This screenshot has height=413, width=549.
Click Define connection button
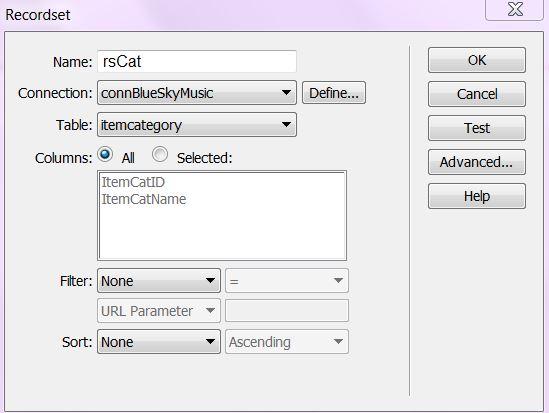click(x=334, y=93)
